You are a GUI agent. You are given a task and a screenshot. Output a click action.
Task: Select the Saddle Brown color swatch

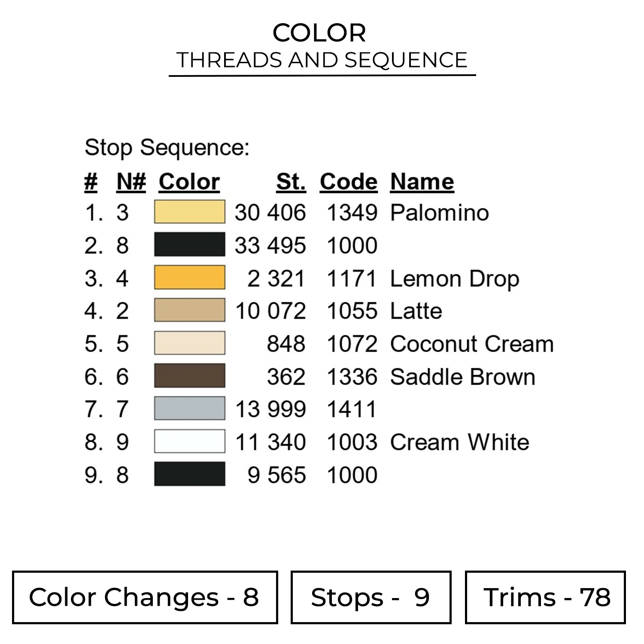click(x=189, y=376)
